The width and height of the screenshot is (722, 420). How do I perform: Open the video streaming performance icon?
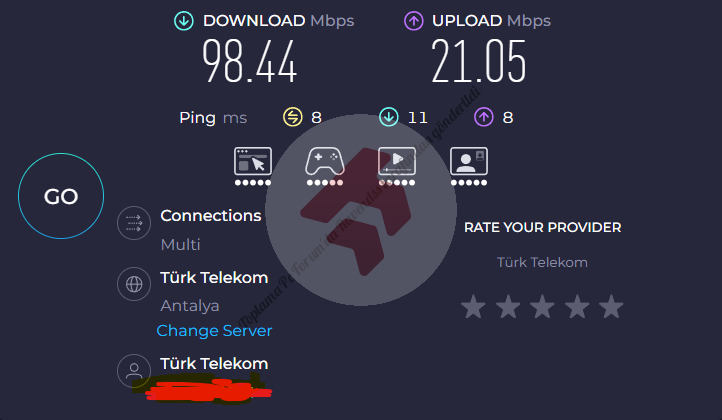click(x=396, y=161)
